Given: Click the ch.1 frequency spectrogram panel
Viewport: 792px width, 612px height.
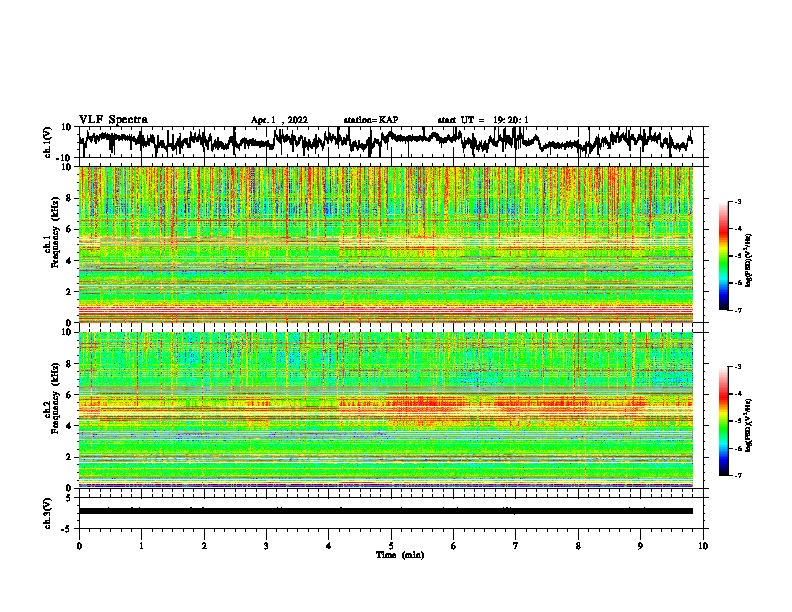Looking at the screenshot, I should point(386,244).
